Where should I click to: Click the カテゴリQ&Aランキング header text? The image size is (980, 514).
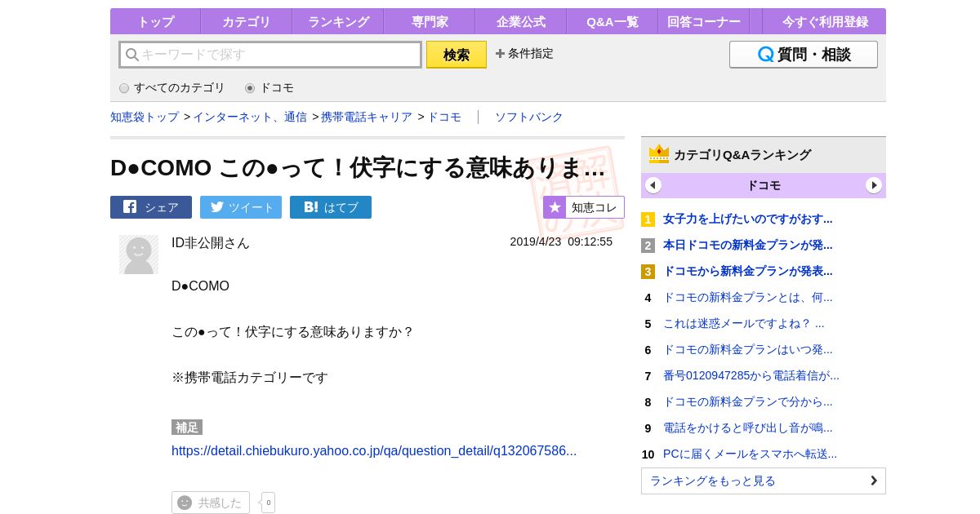[742, 154]
